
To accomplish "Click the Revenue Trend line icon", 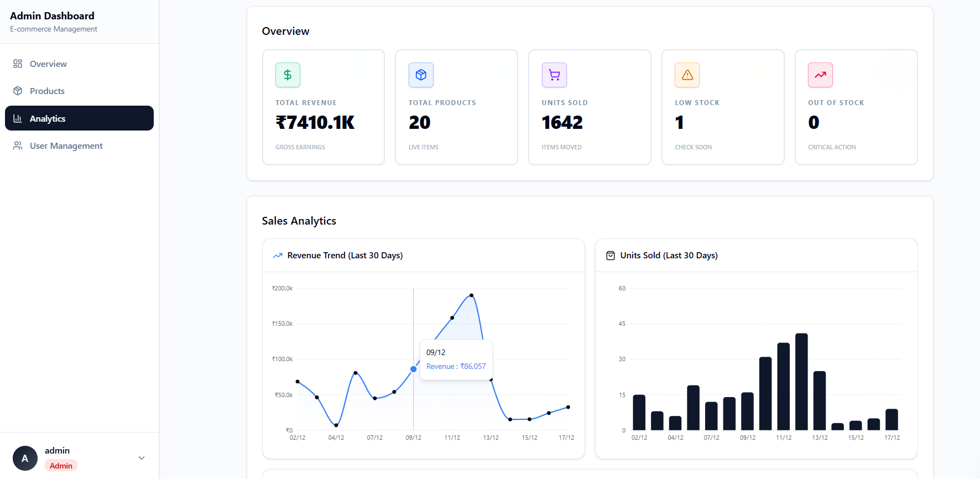I will coord(278,256).
